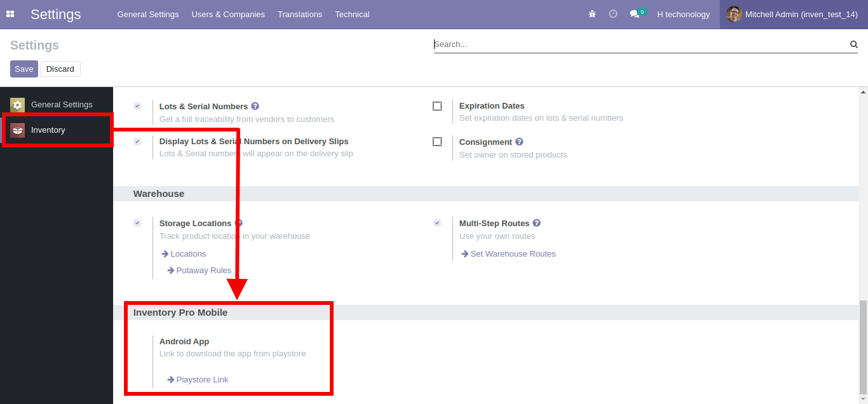The height and width of the screenshot is (404, 868).
Task: Click the General Settings gear icon
Action: (x=17, y=104)
